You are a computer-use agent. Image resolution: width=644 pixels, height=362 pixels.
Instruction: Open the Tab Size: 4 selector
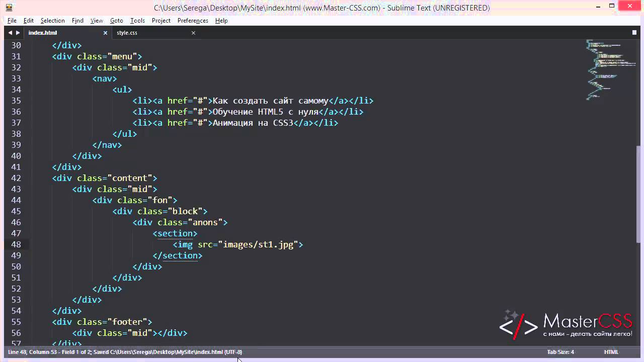[560, 352]
